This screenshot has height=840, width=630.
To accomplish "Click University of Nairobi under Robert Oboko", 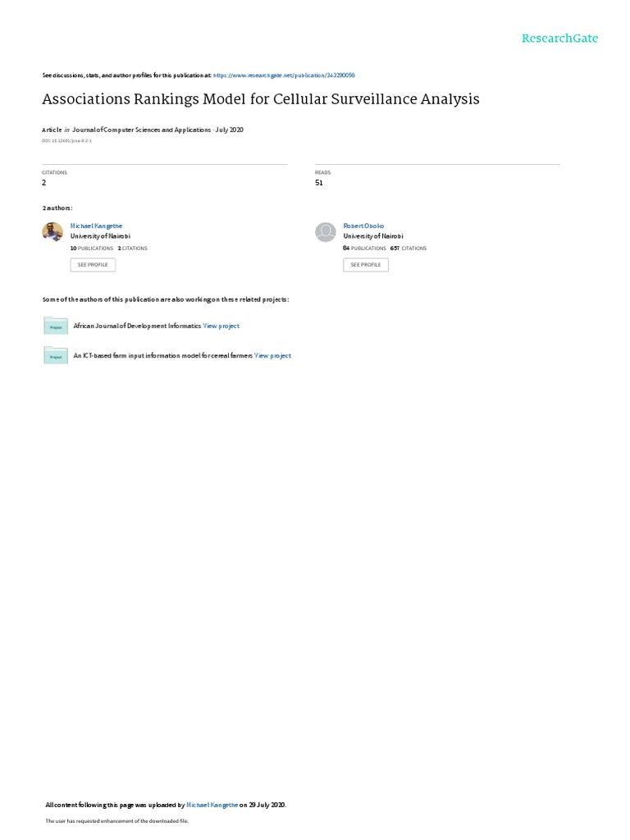I will [x=373, y=236].
